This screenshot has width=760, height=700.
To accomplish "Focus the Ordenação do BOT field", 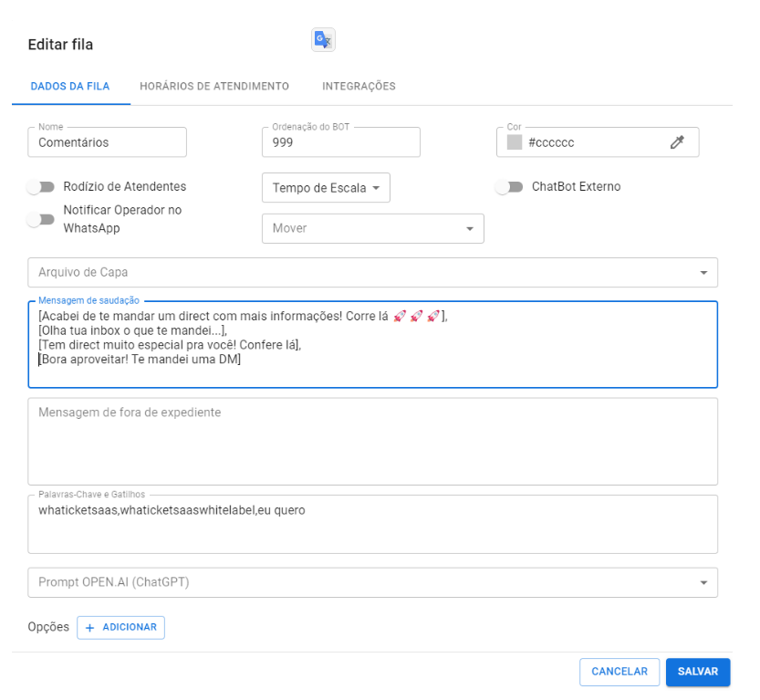I will [x=340, y=142].
